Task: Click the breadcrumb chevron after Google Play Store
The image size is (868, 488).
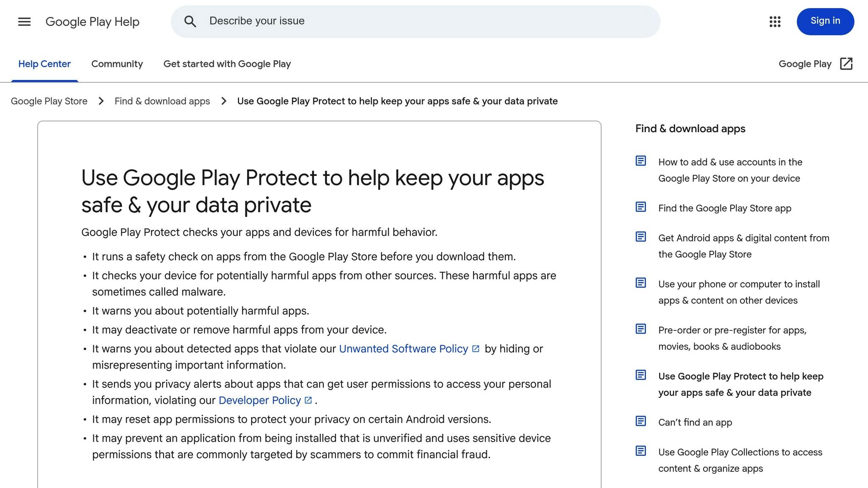Action: tap(101, 101)
